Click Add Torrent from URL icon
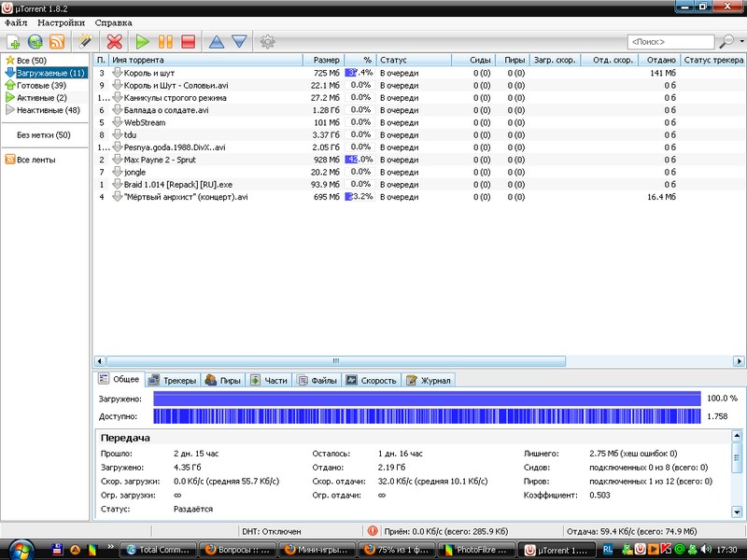The image size is (747, 560). click(35, 42)
